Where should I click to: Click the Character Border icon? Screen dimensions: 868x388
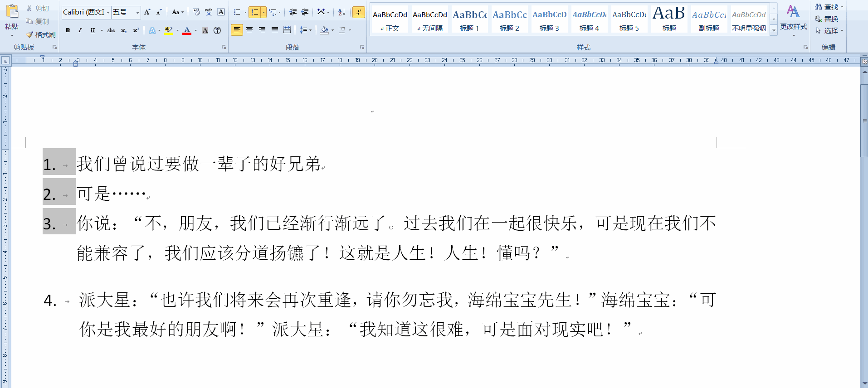click(x=221, y=12)
